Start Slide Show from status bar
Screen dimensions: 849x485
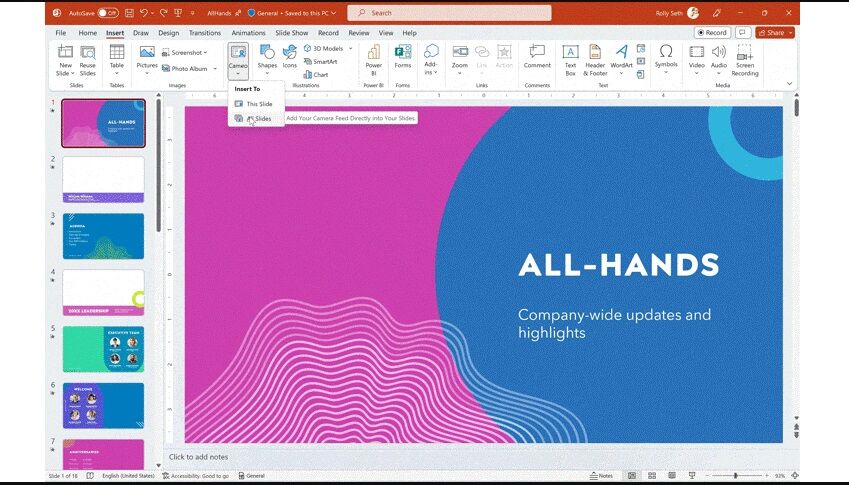691,476
